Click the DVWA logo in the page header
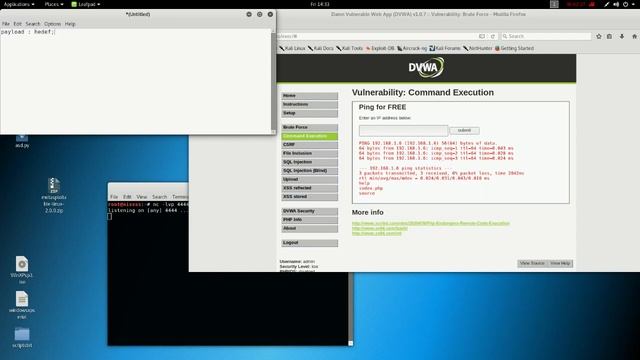The image size is (640, 360). tap(426, 68)
